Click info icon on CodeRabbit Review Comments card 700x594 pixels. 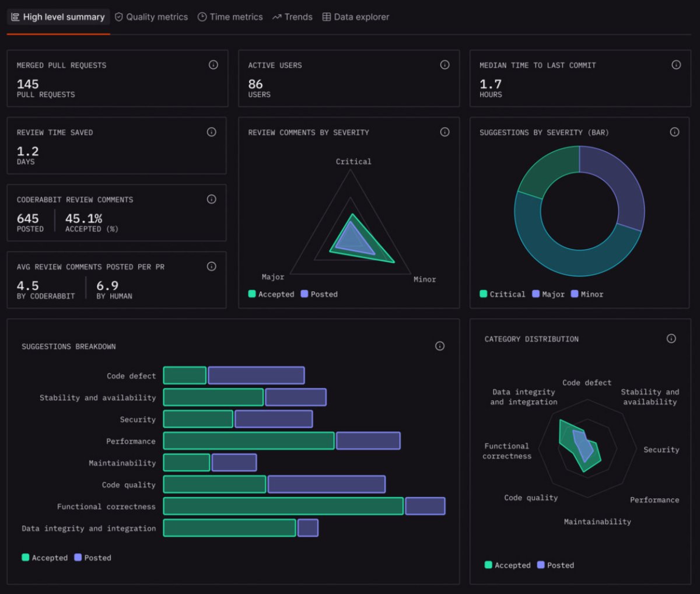point(212,199)
